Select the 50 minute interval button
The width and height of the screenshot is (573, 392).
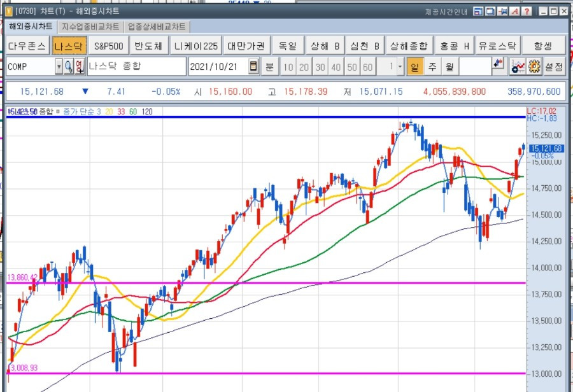352,67
